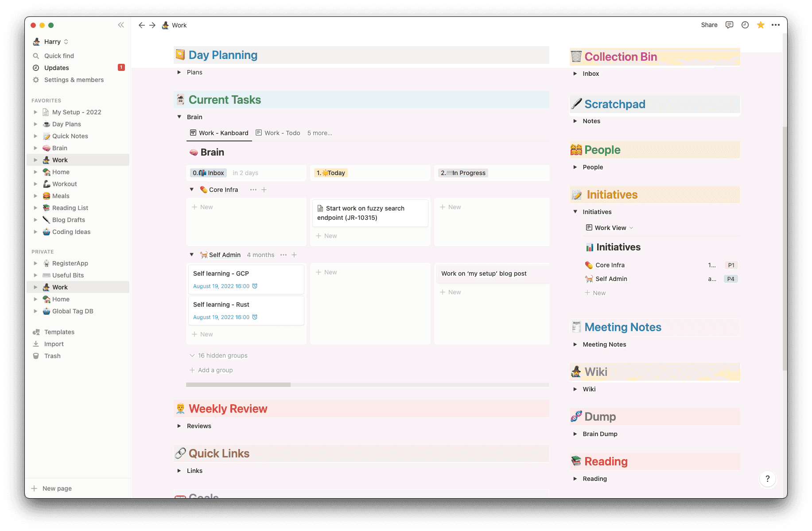The image size is (812, 531).
Task: Expand the Plans toggle under Day Planning
Action: tap(179, 72)
